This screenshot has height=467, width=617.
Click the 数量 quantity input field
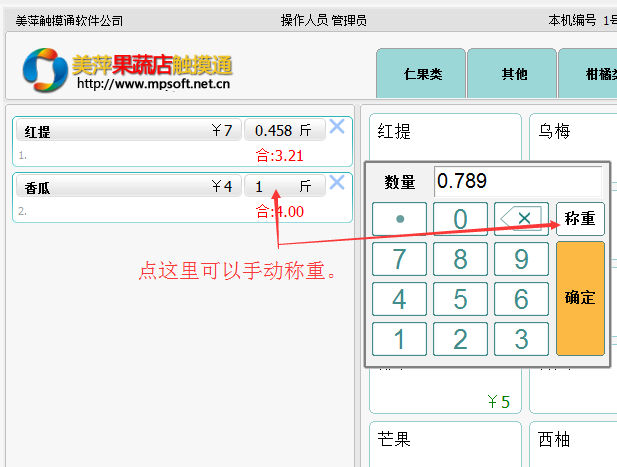(x=517, y=181)
